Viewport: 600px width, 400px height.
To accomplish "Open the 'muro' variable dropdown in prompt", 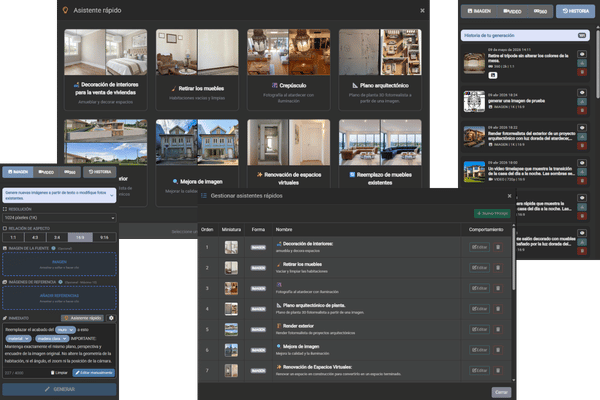I will [65, 330].
